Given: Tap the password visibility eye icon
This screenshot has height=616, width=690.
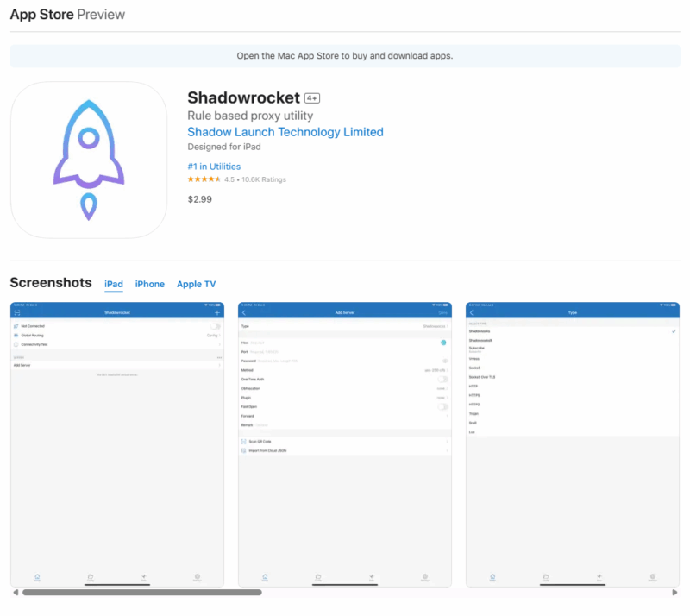Looking at the screenshot, I should [x=445, y=361].
